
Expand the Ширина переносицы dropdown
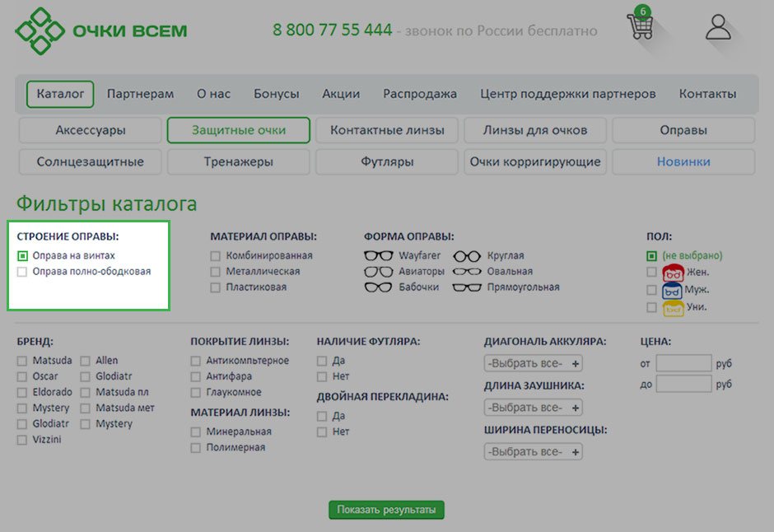click(x=533, y=452)
